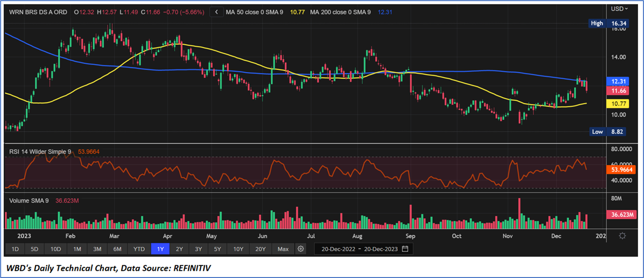
Task: Show the Max time range
Action: (x=283, y=249)
